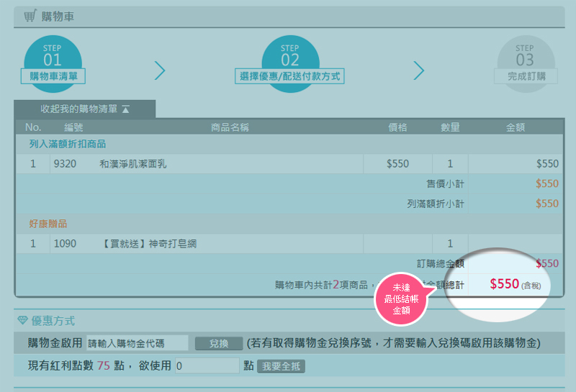This screenshot has height=392, width=576.
Task: Click the diamond icon beside 優惠方式
Action: pyautogui.click(x=22, y=320)
